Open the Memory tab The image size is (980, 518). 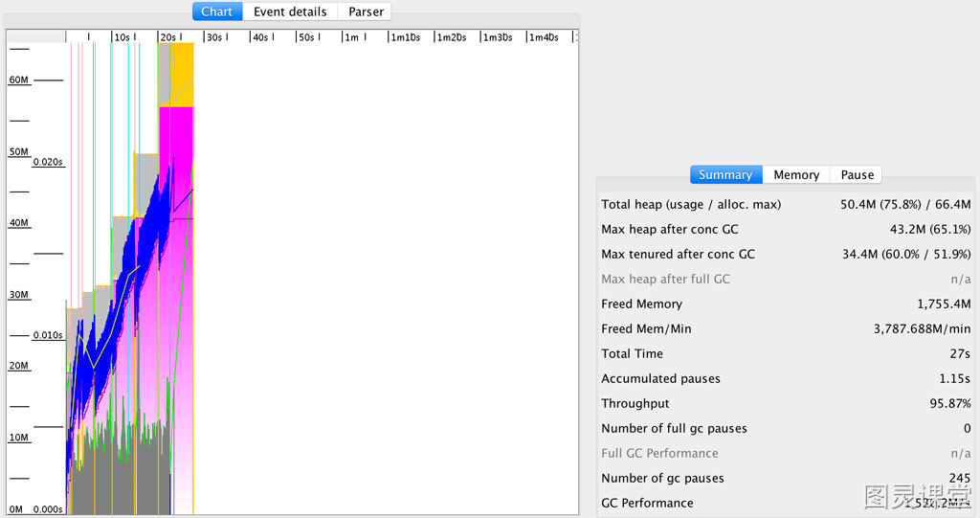[x=796, y=174]
